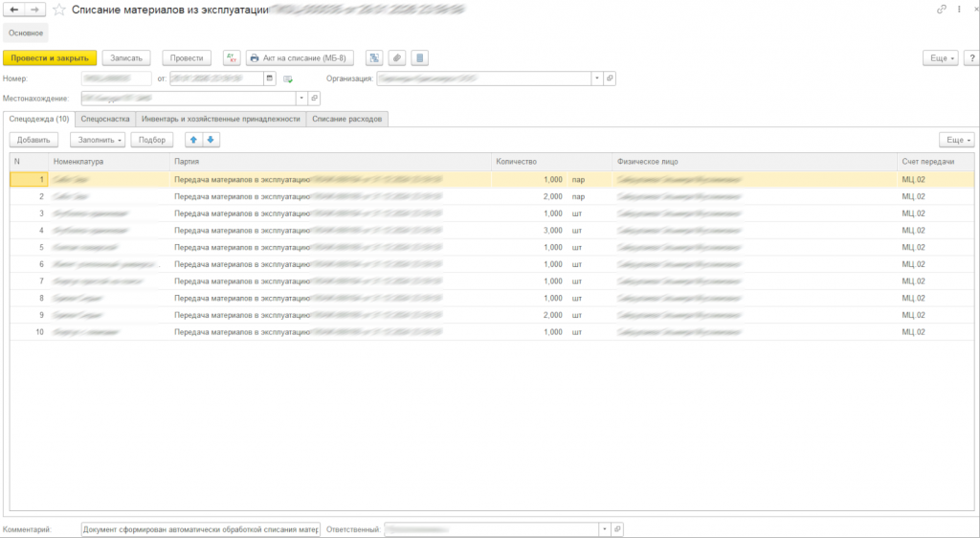Expand the Ответственный dropdown list

click(605, 529)
